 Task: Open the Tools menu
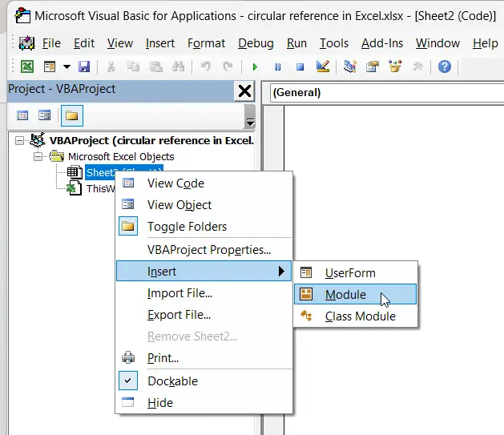pos(334,43)
